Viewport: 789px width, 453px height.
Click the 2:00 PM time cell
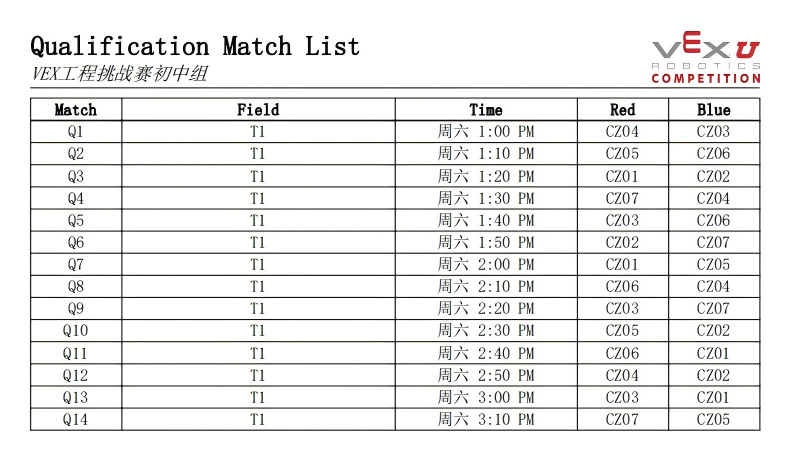click(486, 265)
